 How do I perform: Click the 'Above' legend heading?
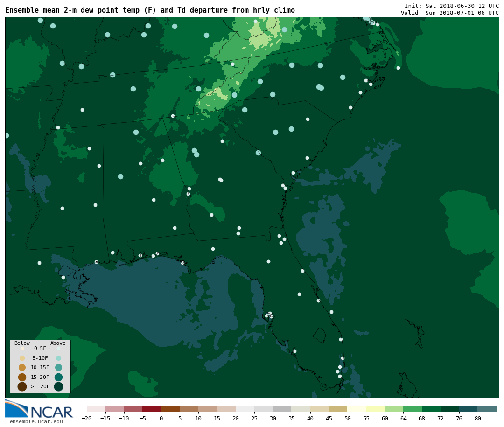click(58, 343)
